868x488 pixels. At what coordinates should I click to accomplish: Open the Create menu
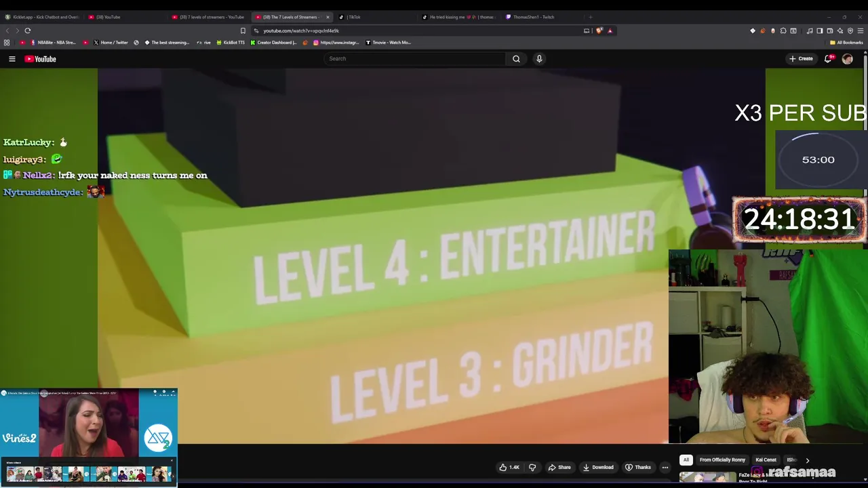coord(801,59)
